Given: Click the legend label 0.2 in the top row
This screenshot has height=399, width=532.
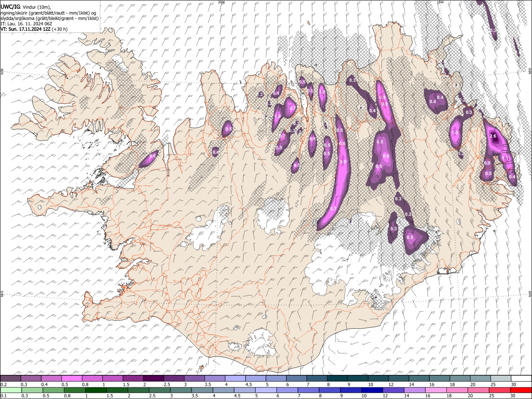Looking at the screenshot, I should (3, 384).
